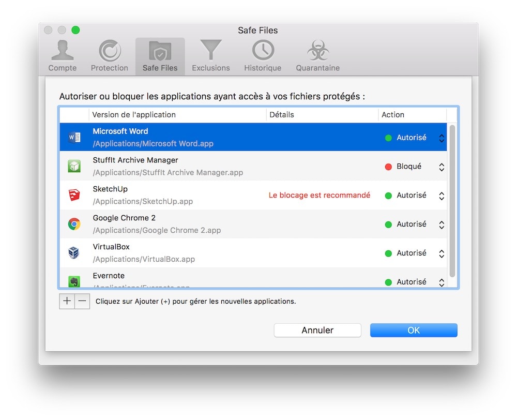Open the Historique clock icon
This screenshot has height=420, width=517.
click(263, 55)
